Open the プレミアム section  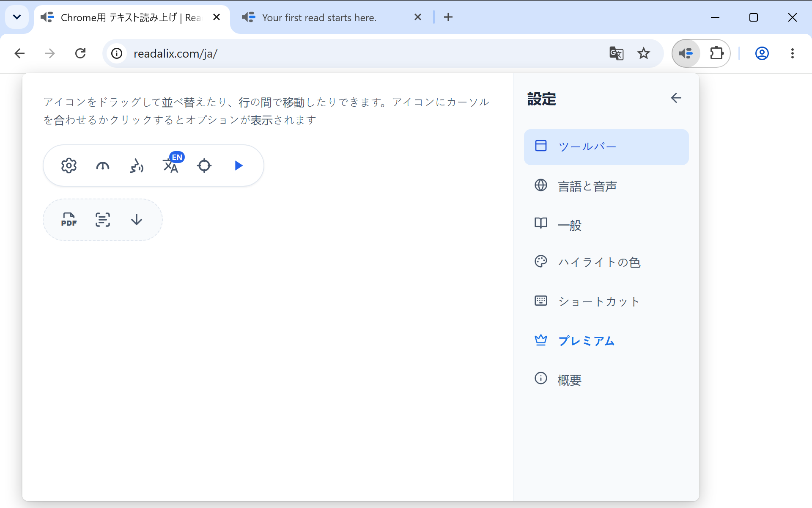coord(606,340)
